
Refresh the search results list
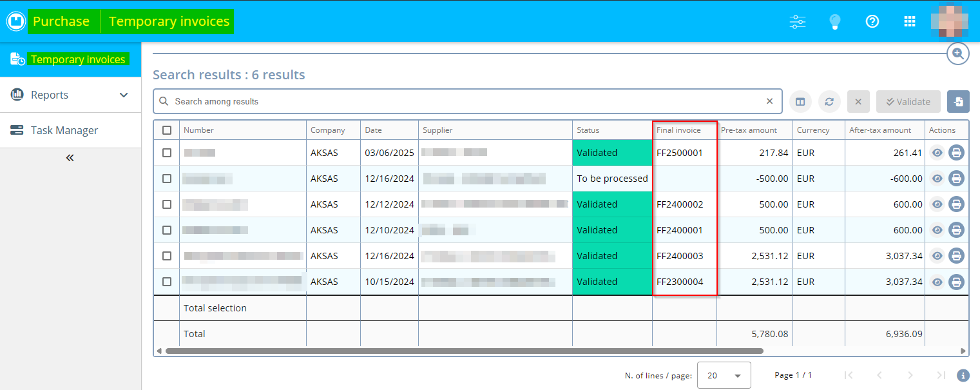tap(829, 102)
